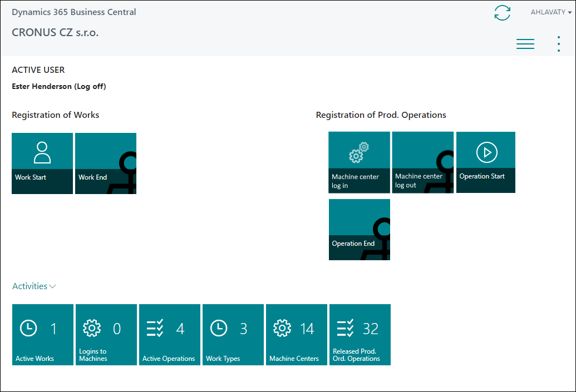Open Released Prod. Ord. Operations tile
This screenshot has height=392, width=576.
[x=360, y=334]
